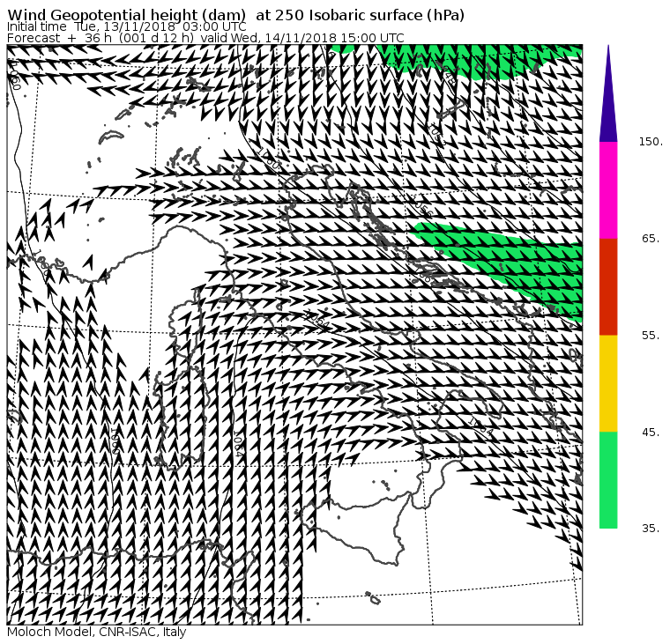Select the purple triangle at the colorbar top
This screenshot has height=644, width=670.
coord(608,93)
